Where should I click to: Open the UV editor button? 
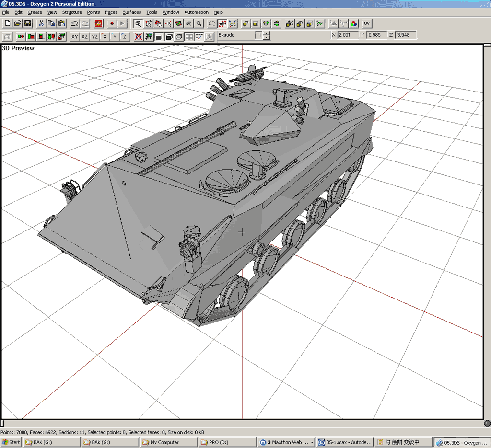point(367,23)
